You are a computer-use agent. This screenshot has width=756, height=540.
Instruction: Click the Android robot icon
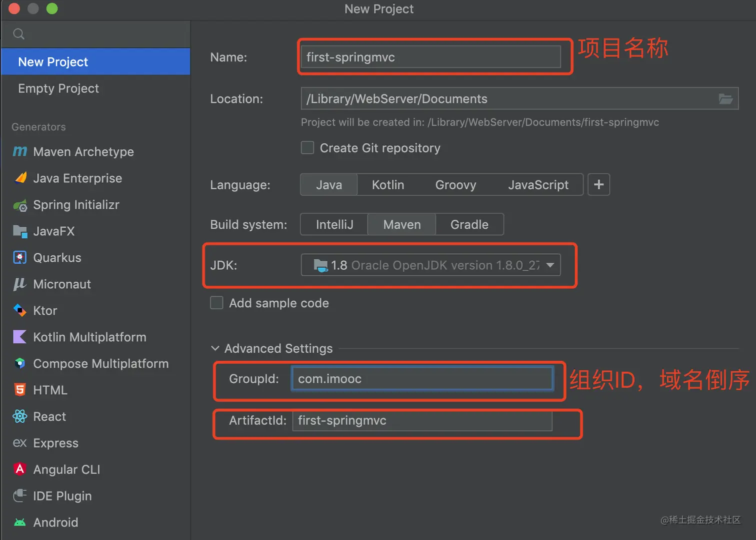pos(20,522)
